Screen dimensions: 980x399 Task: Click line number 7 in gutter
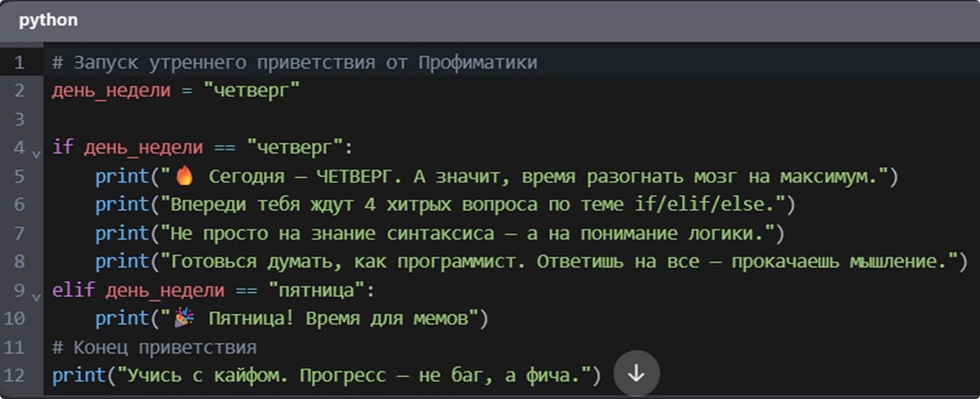19,233
